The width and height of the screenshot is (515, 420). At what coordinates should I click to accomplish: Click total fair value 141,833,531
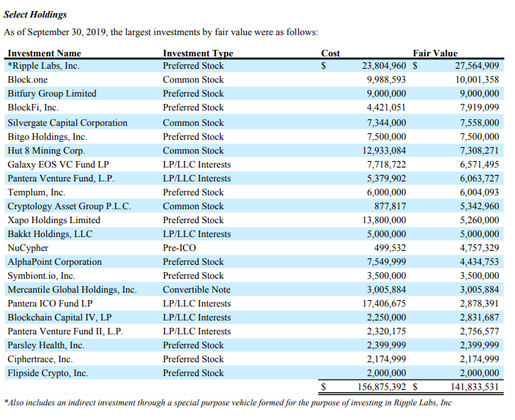[x=475, y=387]
